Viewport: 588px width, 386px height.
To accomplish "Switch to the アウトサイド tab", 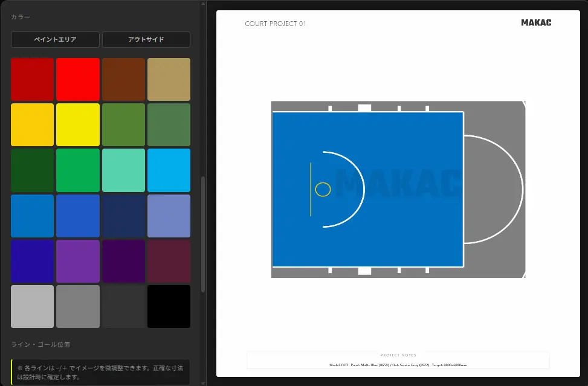I will (146, 39).
